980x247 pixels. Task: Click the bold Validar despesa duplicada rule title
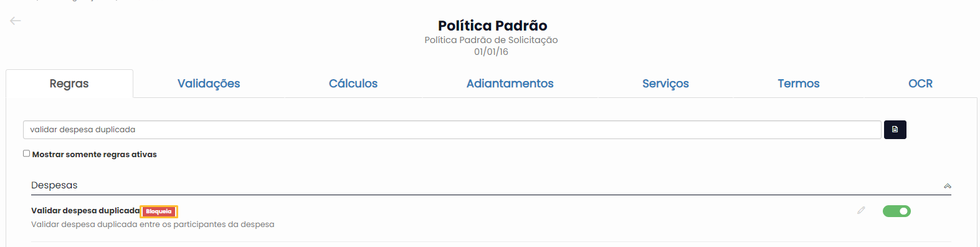click(x=85, y=211)
